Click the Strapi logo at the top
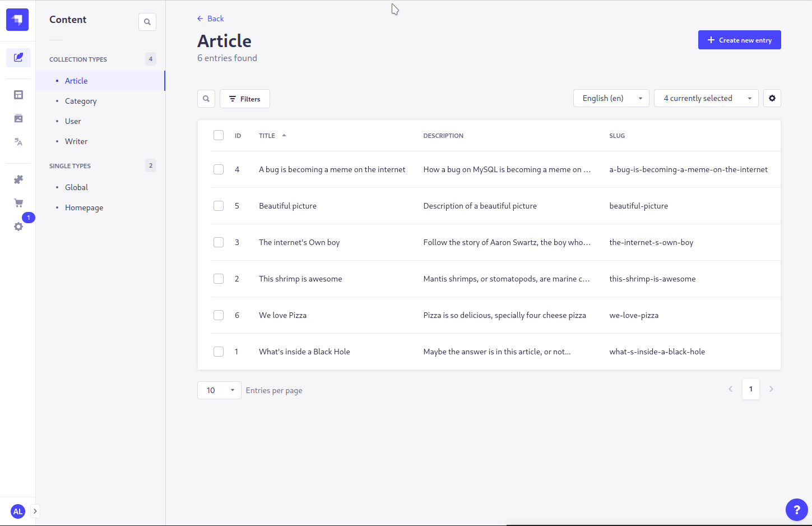 coord(17,19)
